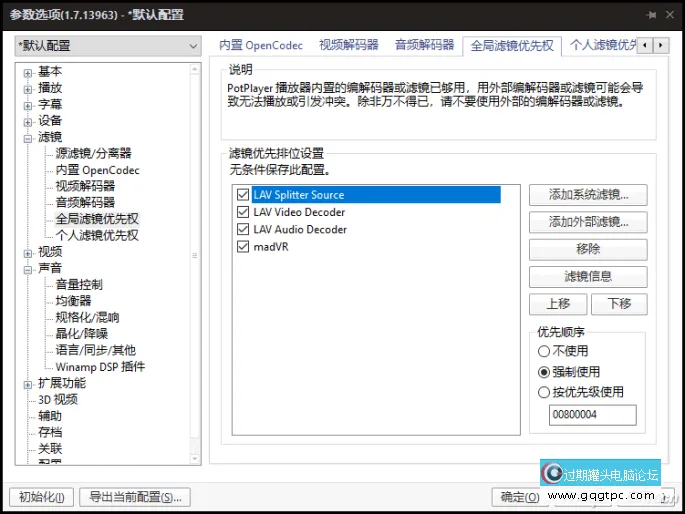Select the LAV Audio Decoder list entry

pyautogui.click(x=300, y=230)
